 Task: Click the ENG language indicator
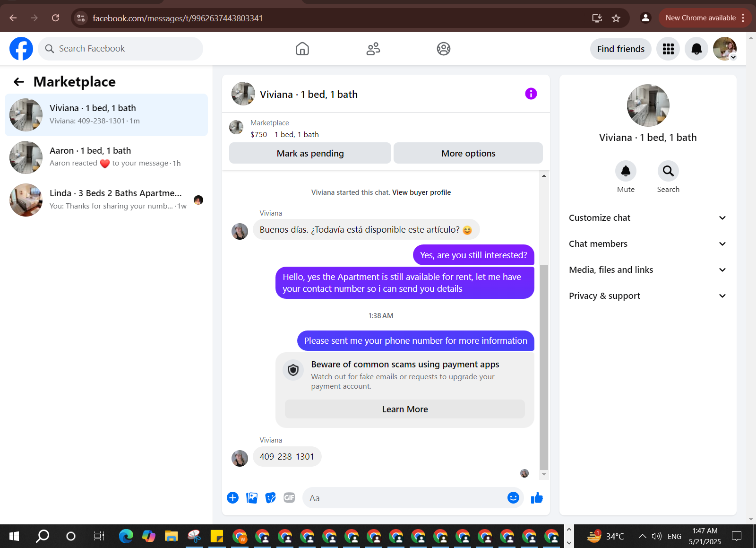click(x=674, y=536)
